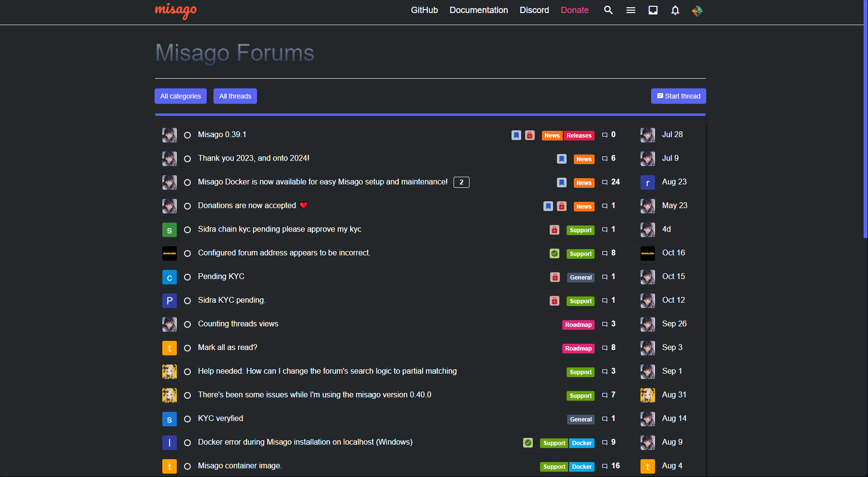Click lock icon on Pending KYC thread
Viewport: 868px width, 477px height.
(x=555, y=277)
